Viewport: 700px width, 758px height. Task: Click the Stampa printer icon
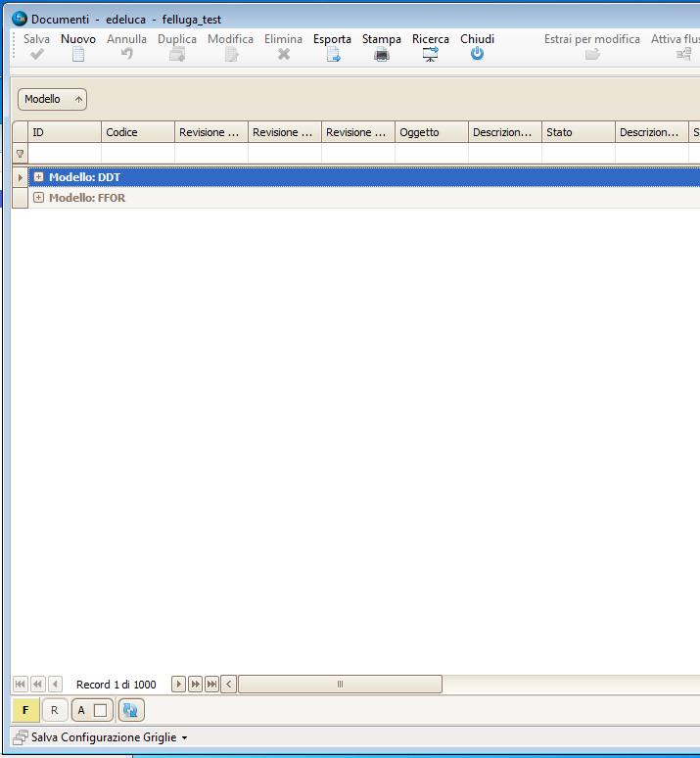tap(382, 55)
